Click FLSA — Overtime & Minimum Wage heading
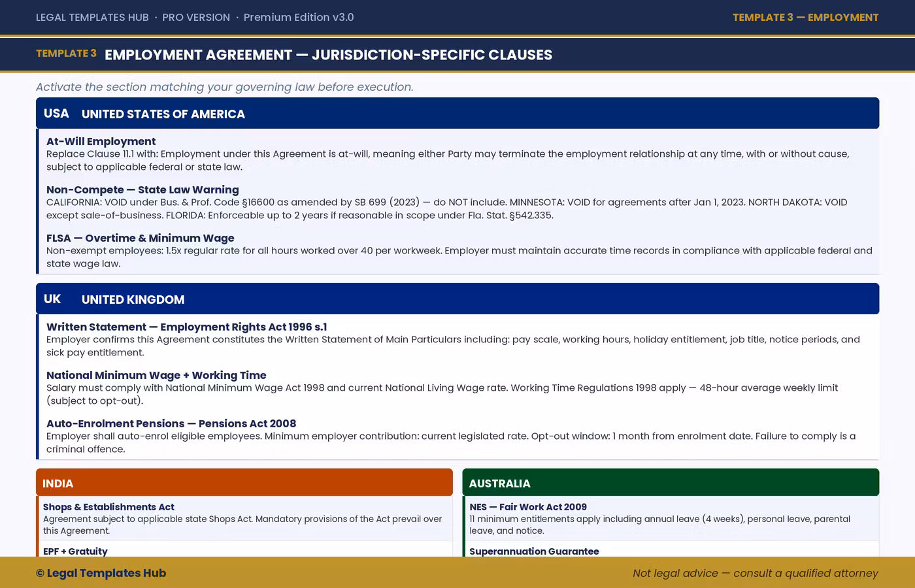Image resolution: width=915 pixels, height=588 pixels. pyautogui.click(x=140, y=238)
